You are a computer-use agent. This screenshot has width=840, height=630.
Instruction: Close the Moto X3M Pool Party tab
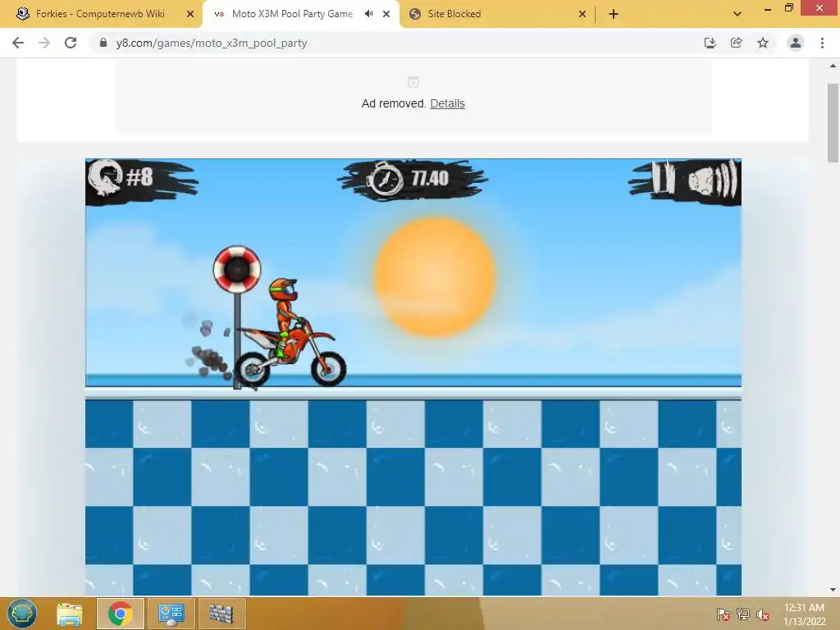point(386,14)
